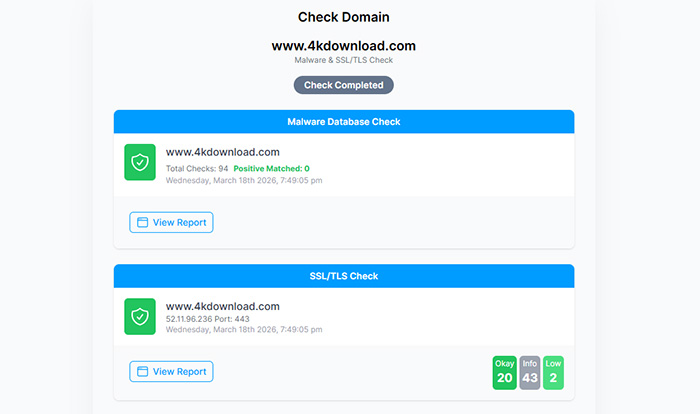Image resolution: width=700 pixels, height=414 pixels.
Task: Click the Malware Database Check header bar
Action: pyautogui.click(x=344, y=121)
